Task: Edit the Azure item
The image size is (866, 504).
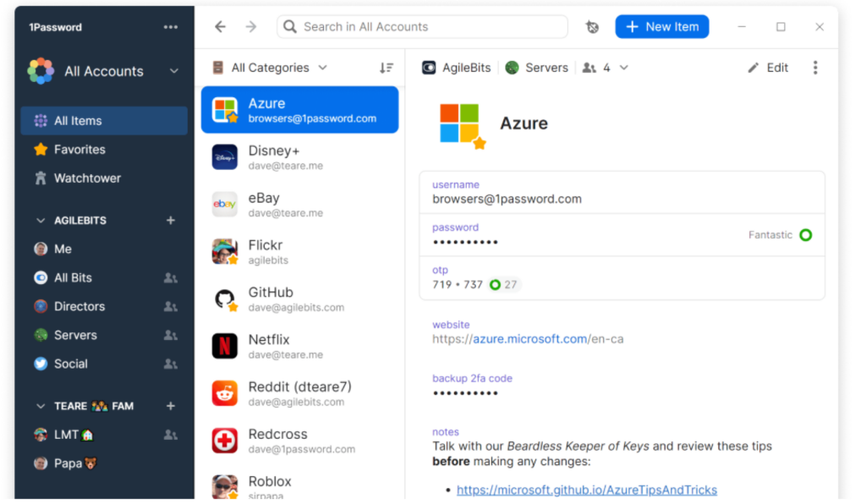Action: (x=768, y=68)
